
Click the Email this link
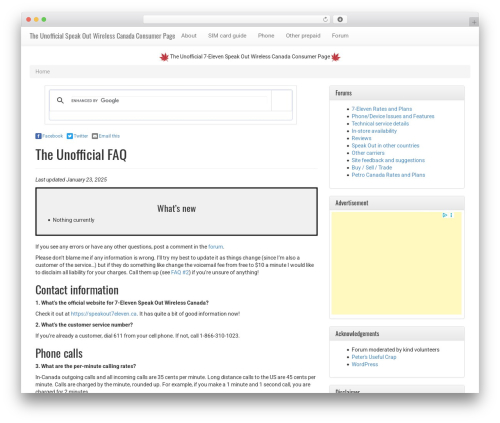point(109,136)
